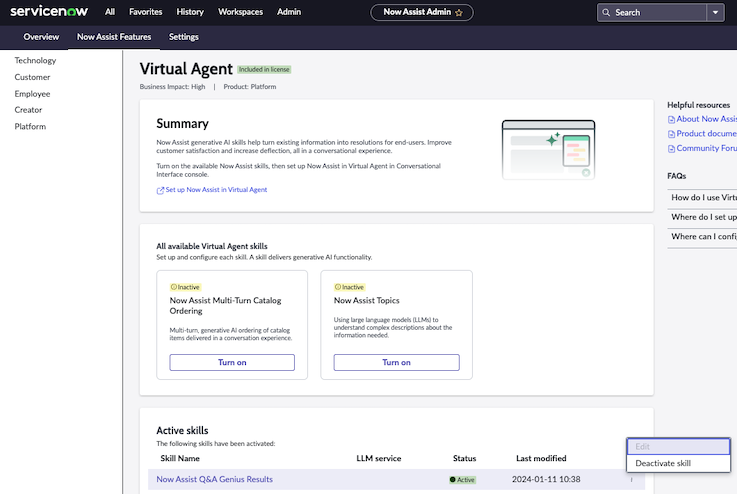Expand the Where can I configure FAQ

click(702, 236)
